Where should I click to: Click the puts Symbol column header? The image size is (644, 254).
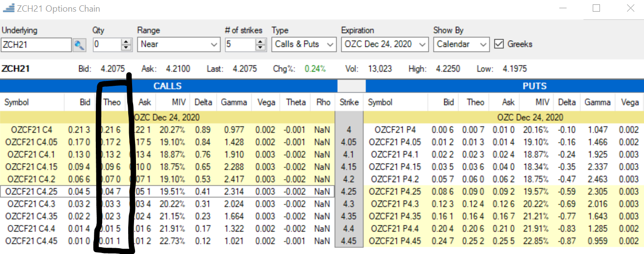coord(380,102)
